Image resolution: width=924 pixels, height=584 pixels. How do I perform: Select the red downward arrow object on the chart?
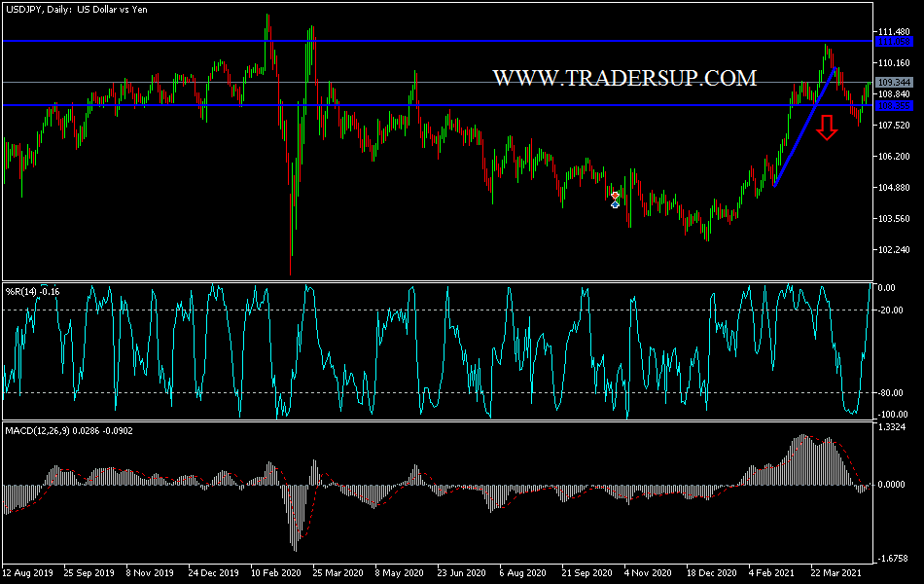point(825,128)
